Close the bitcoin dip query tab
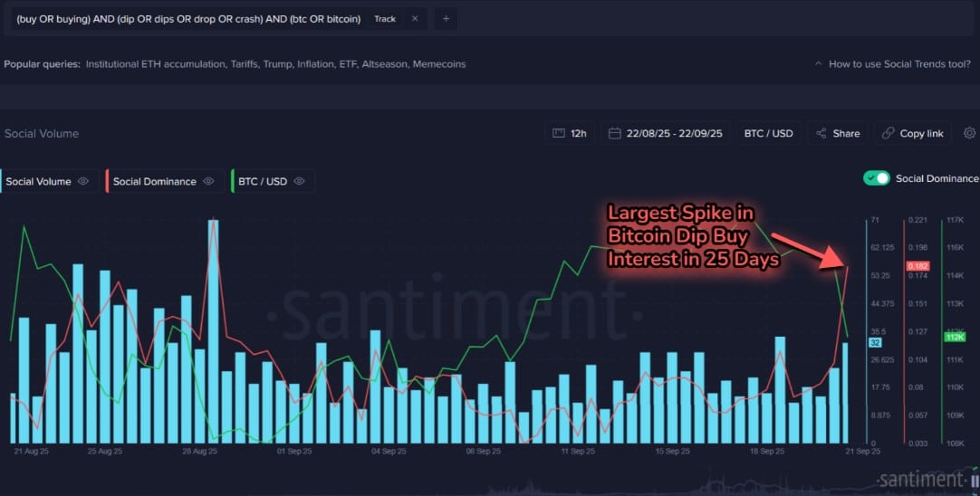Screen dimensions: 980x496 415,19
